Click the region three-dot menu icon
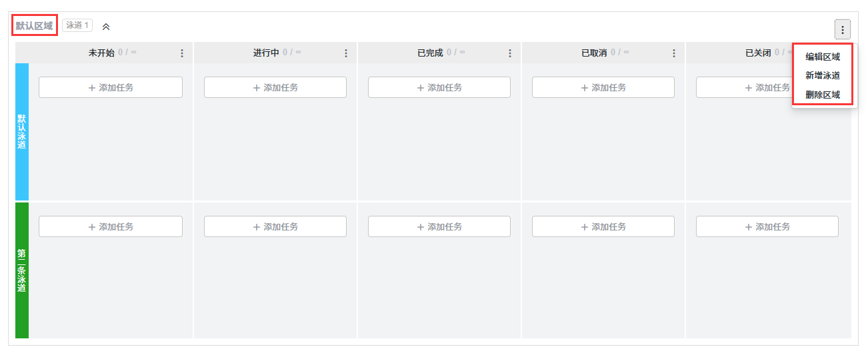The width and height of the screenshot is (868, 351). click(843, 29)
